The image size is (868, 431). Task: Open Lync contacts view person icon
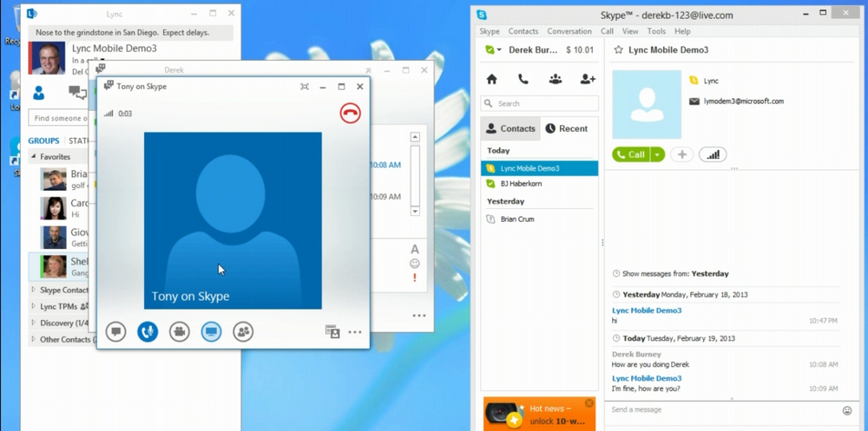pyautogui.click(x=38, y=93)
